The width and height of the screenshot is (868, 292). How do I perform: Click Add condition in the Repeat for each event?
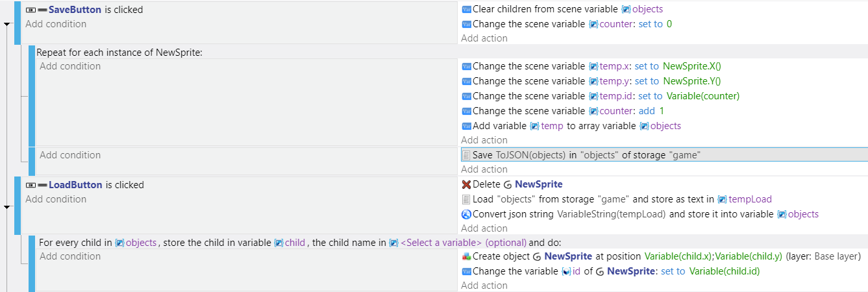70,66
